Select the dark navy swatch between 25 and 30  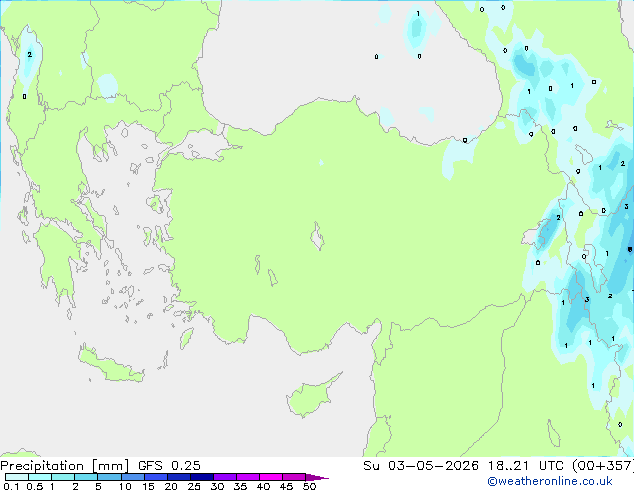202,477
